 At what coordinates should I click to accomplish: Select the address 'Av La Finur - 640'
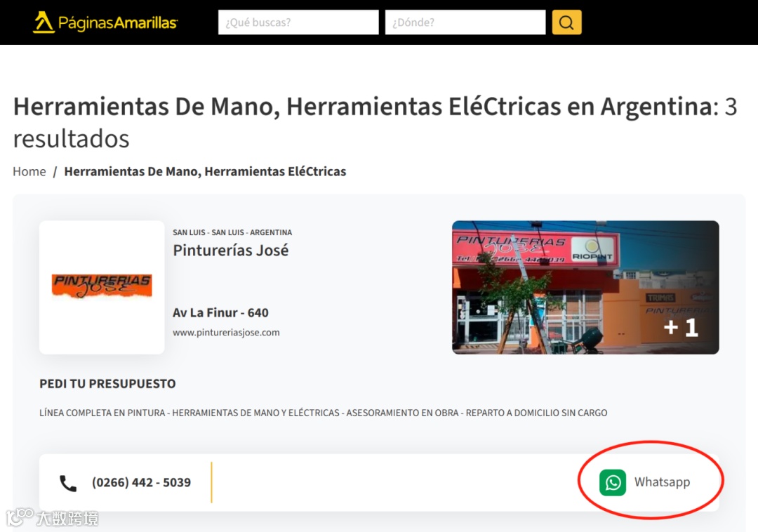(x=220, y=312)
